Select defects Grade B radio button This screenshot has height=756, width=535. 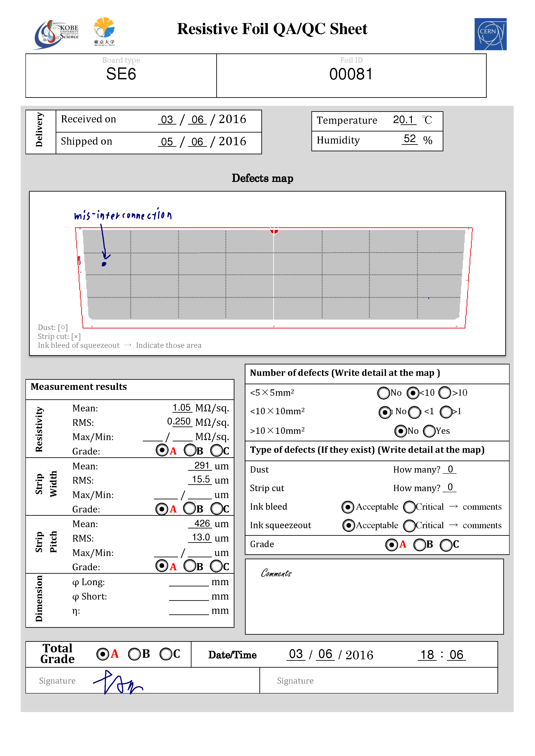[420, 545]
